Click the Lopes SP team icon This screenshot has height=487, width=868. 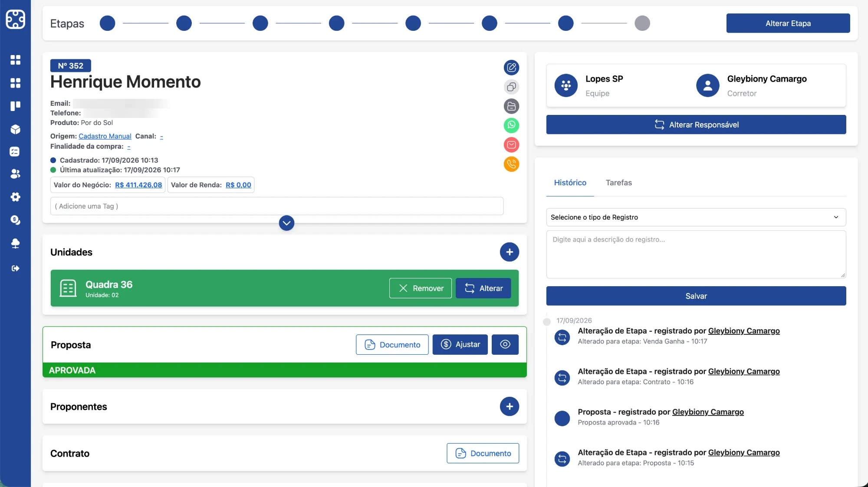point(566,85)
